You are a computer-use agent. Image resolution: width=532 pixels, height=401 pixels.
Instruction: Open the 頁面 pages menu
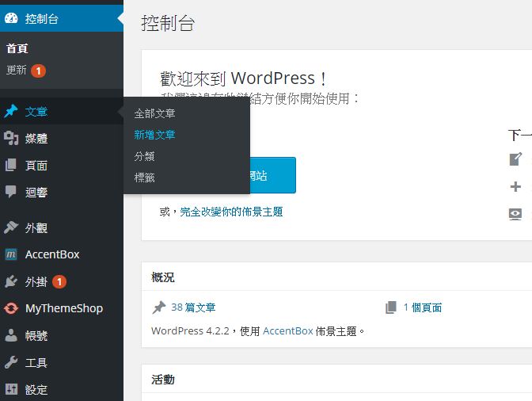click(x=62, y=165)
